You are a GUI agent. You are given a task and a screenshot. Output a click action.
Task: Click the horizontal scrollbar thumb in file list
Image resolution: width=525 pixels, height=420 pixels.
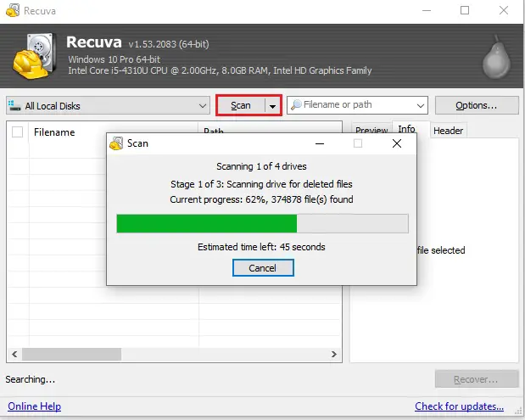point(71,354)
